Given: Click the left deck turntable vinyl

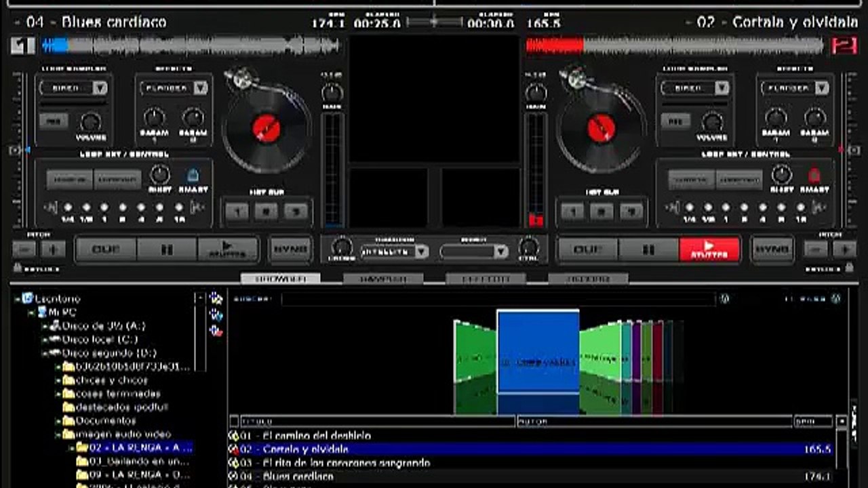Looking at the screenshot, I should (267, 127).
